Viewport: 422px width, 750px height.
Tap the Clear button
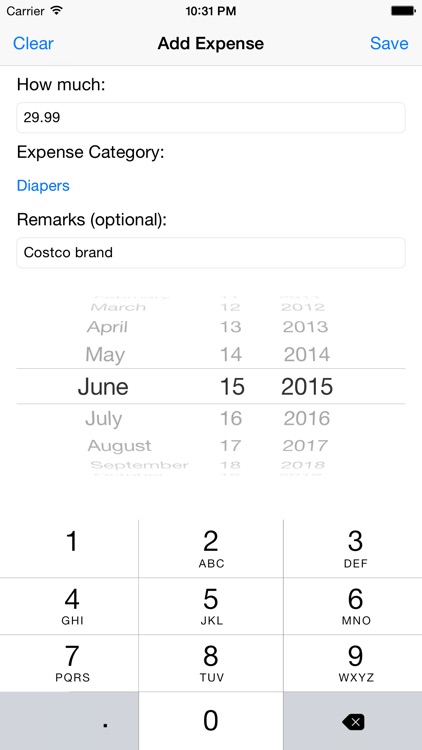click(33, 44)
